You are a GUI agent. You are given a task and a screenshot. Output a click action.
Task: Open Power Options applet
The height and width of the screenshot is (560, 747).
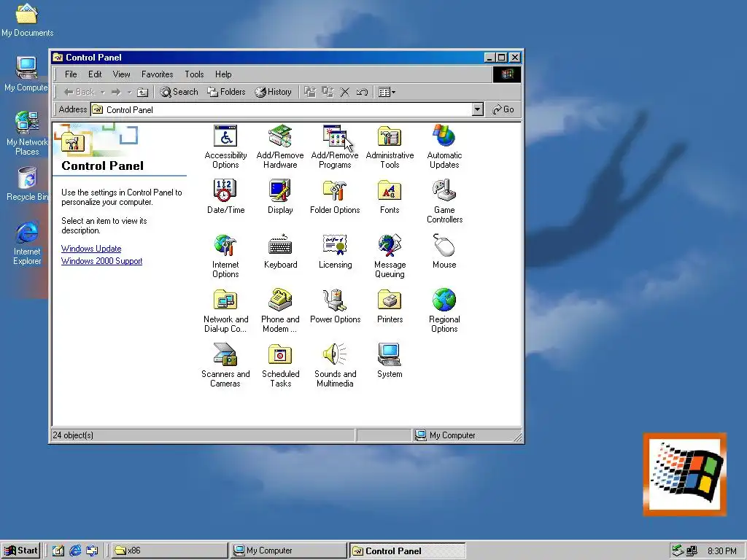335,306
